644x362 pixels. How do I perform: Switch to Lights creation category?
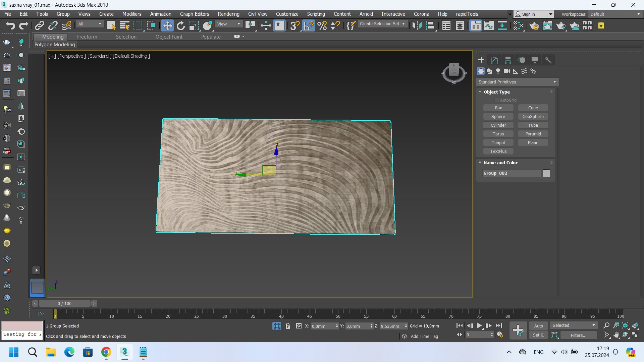tap(498, 71)
